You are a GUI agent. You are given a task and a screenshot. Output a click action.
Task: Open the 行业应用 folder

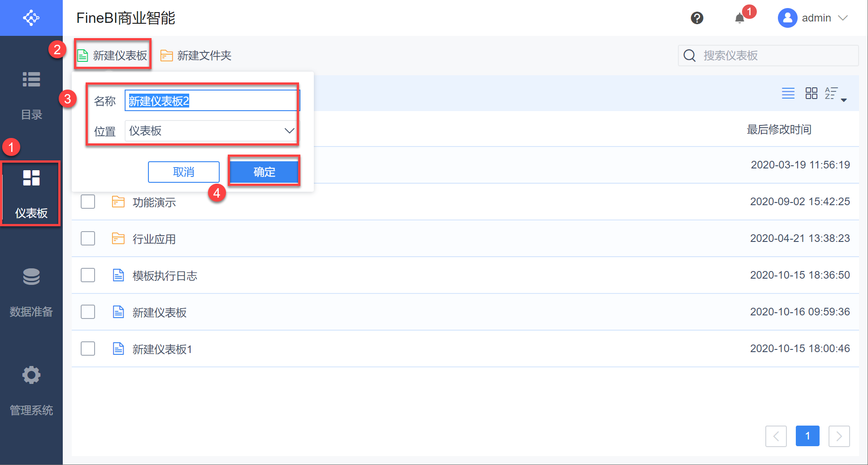[x=154, y=239]
